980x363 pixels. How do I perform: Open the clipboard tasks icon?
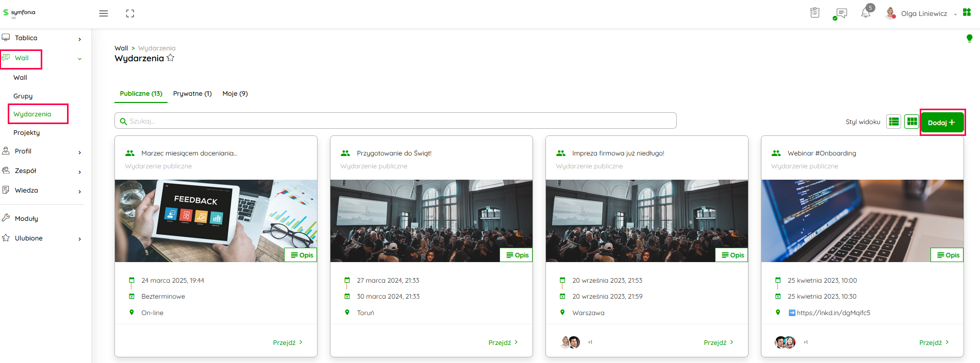[x=815, y=13]
